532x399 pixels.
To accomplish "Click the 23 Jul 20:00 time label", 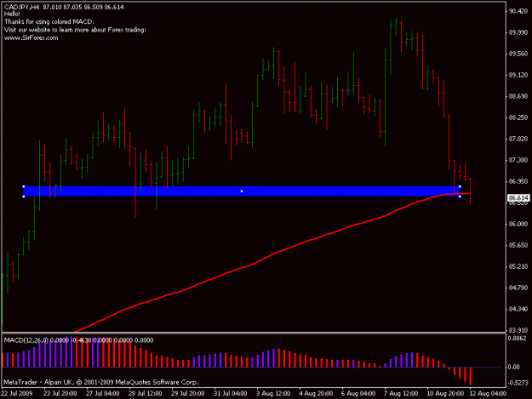I will point(60,394).
